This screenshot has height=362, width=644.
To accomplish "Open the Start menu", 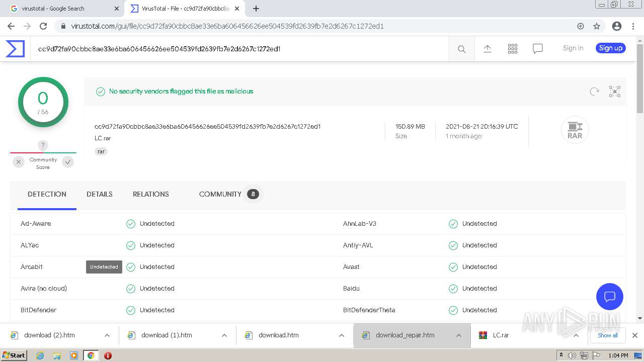I will click(14, 355).
